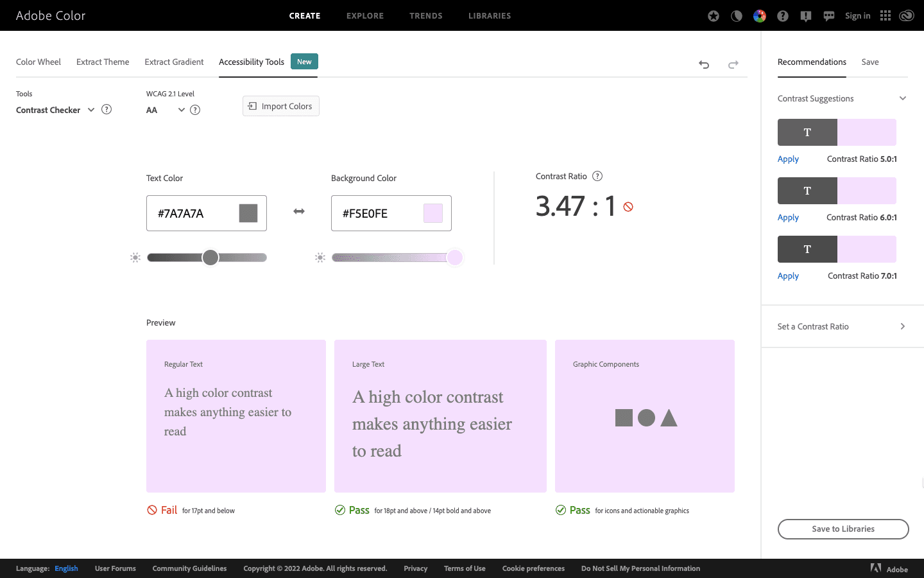The height and width of the screenshot is (578, 924).
Task: Open EXPLORE in top navigation
Action: [x=365, y=15]
